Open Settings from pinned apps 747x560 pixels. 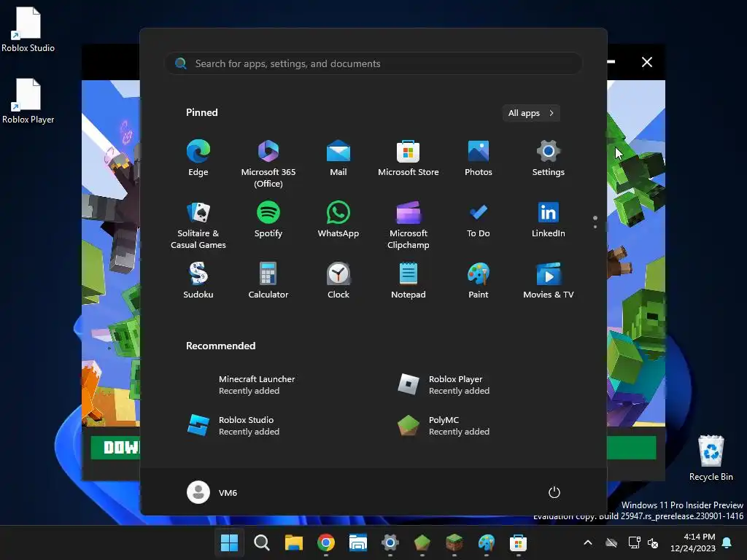point(549,158)
